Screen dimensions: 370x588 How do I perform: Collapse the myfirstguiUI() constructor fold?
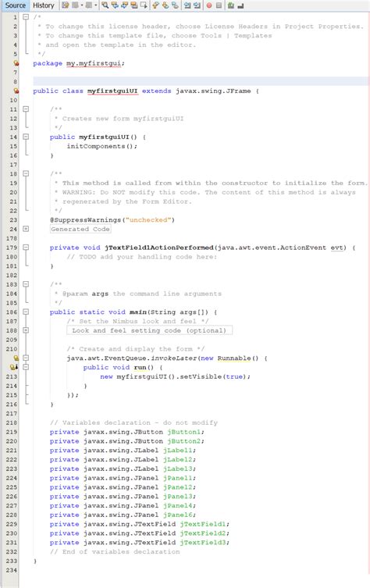tap(26, 137)
